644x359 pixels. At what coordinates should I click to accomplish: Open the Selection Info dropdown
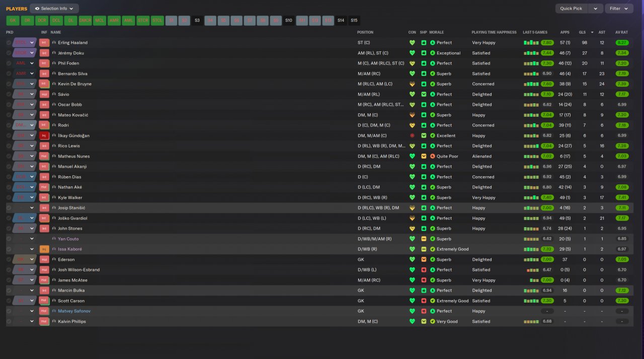pos(54,9)
